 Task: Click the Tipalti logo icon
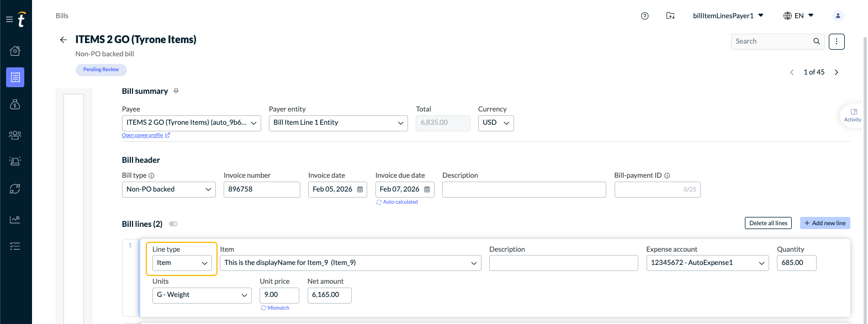[21, 19]
